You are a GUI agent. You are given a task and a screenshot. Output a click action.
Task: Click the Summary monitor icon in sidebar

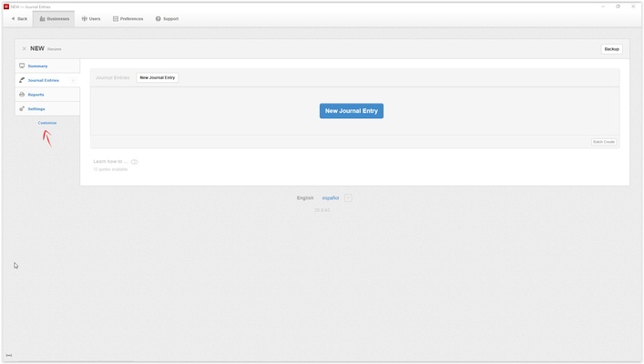click(22, 66)
